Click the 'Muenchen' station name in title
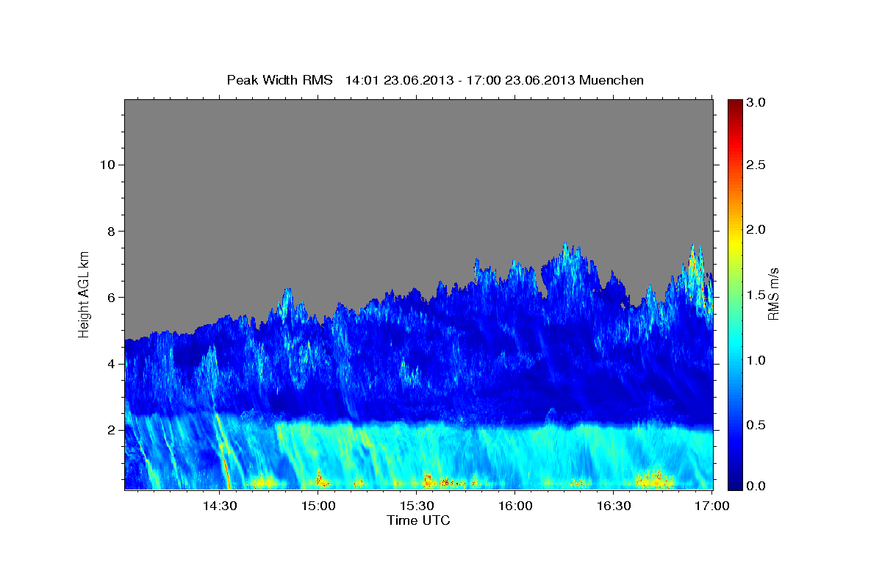The height and width of the screenshot is (588, 882). [x=612, y=79]
